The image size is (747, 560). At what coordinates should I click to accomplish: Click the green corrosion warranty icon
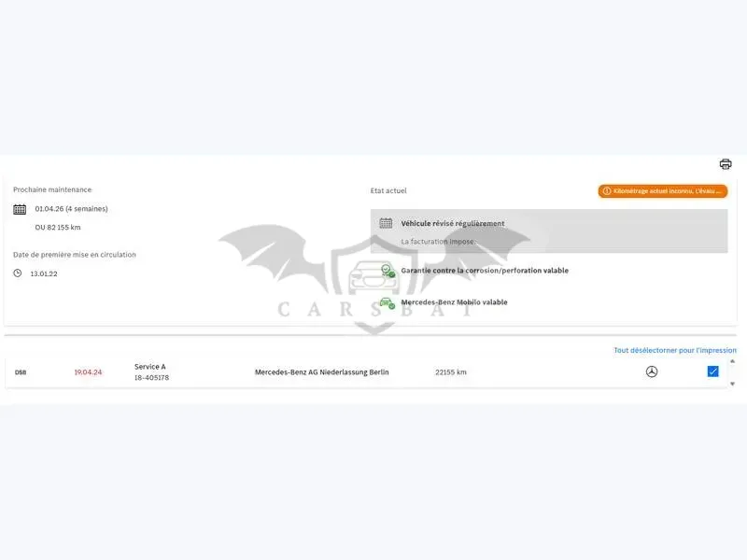388,271
